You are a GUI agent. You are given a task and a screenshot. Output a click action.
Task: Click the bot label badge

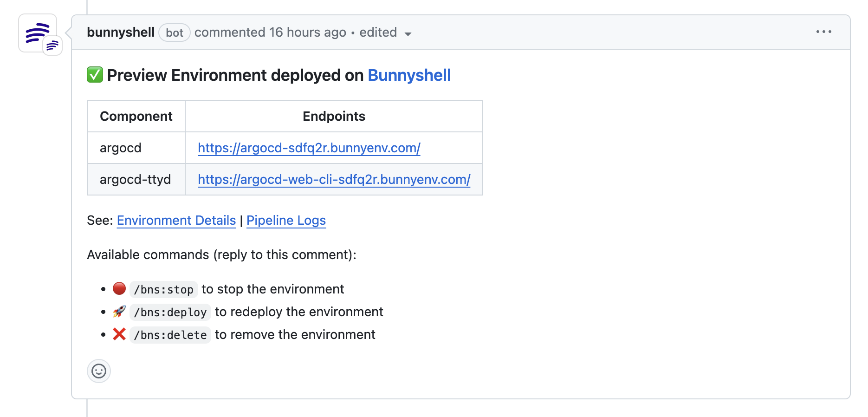175,33
